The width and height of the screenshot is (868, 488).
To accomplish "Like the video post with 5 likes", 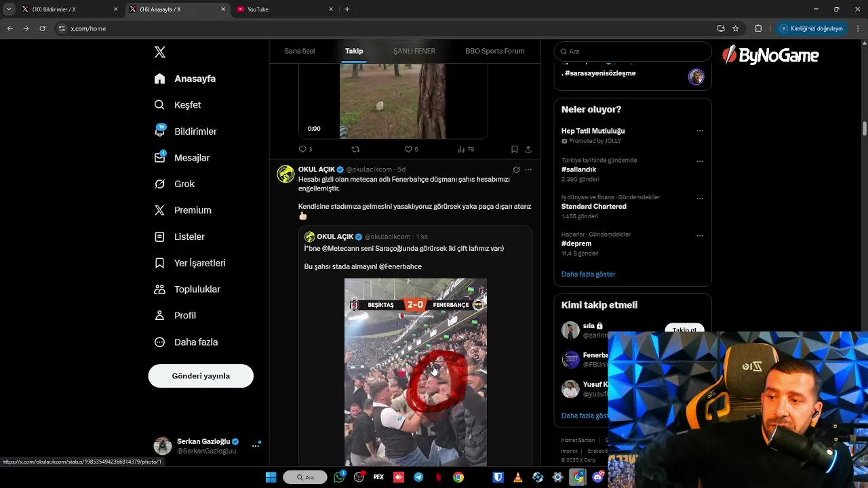I will tap(411, 149).
